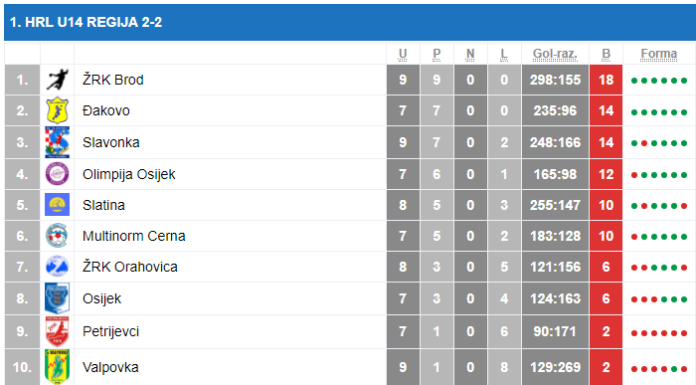
Task: Open the Olimpija Osijek team name
Action: [x=129, y=174]
